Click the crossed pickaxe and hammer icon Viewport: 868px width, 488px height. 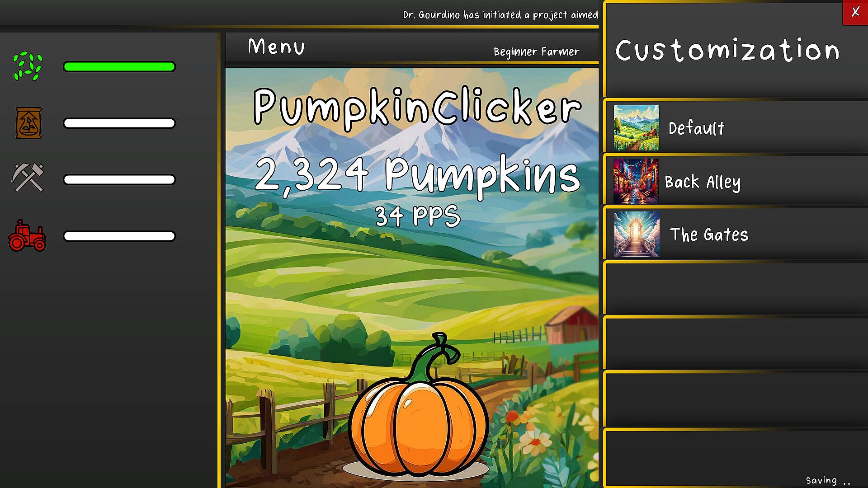(x=28, y=178)
